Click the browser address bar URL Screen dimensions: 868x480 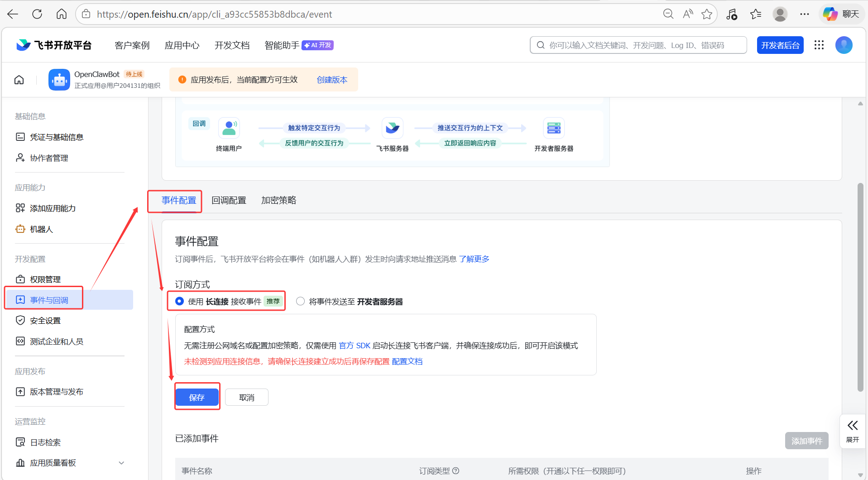tap(215, 14)
